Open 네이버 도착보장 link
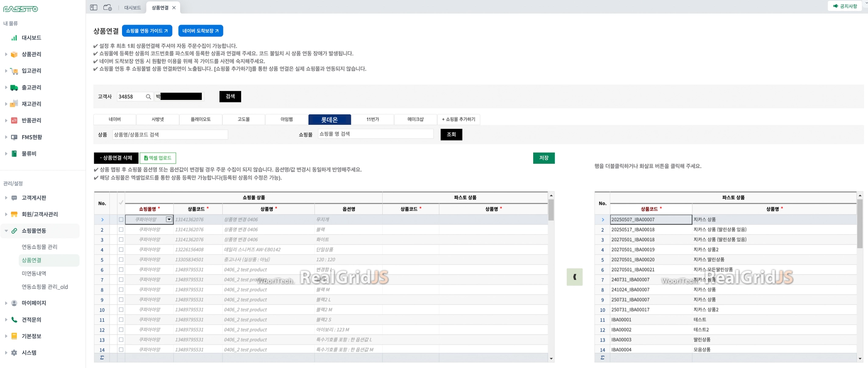This screenshot has width=868, height=368. (200, 31)
